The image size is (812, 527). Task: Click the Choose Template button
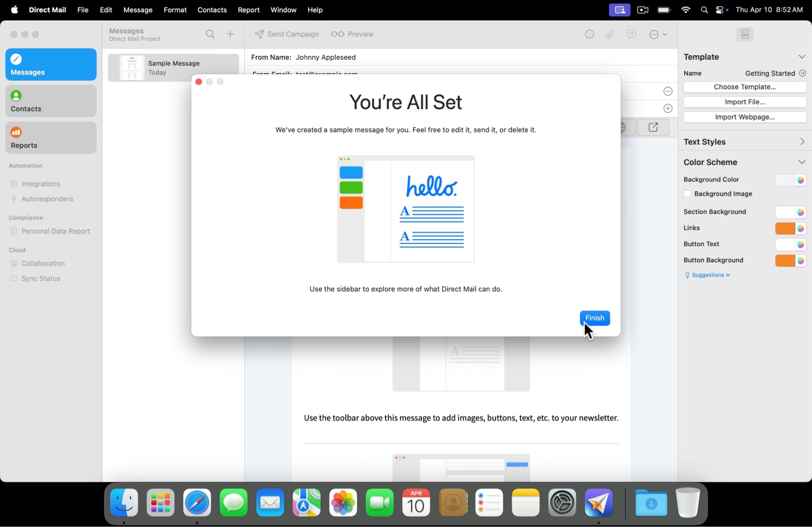click(x=745, y=87)
